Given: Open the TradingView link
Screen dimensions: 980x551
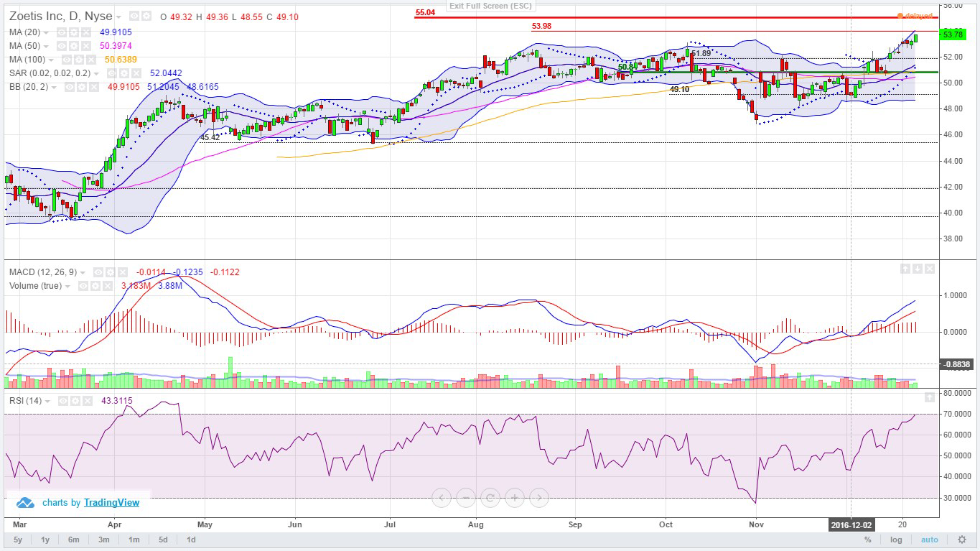Looking at the screenshot, I should point(111,503).
